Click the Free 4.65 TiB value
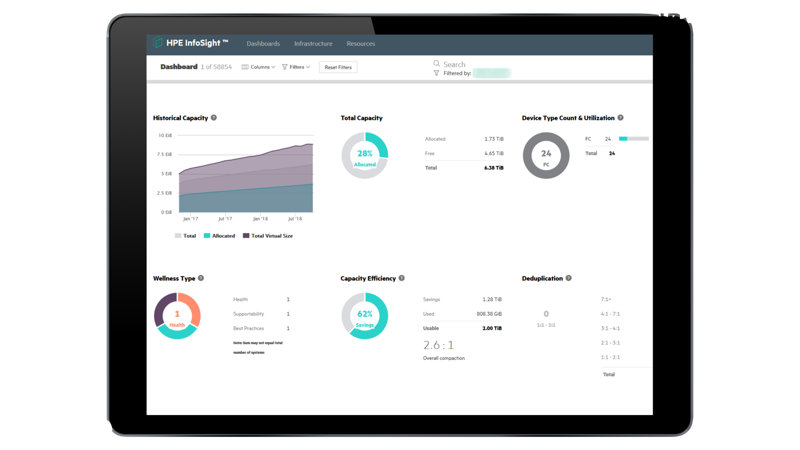The image size is (800, 450). point(494,153)
